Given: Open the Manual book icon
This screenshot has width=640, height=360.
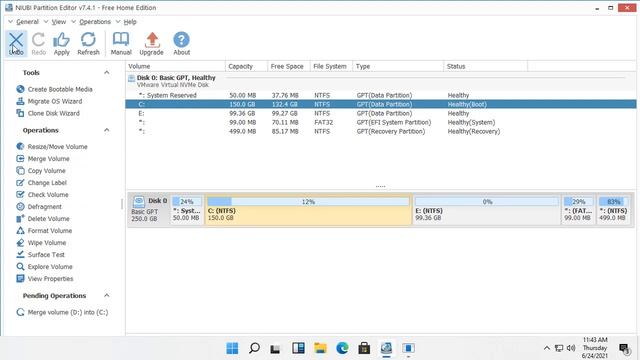Looking at the screenshot, I should click(121, 44).
